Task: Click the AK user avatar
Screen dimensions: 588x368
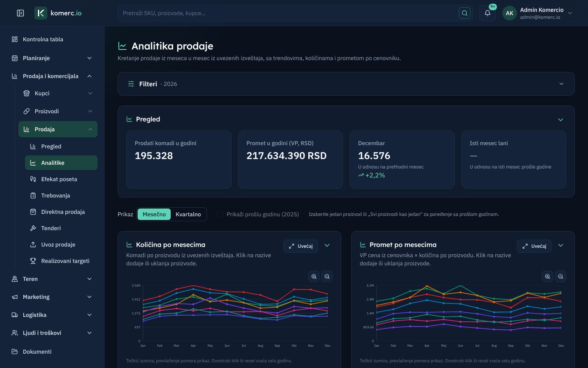Action: pyautogui.click(x=510, y=13)
